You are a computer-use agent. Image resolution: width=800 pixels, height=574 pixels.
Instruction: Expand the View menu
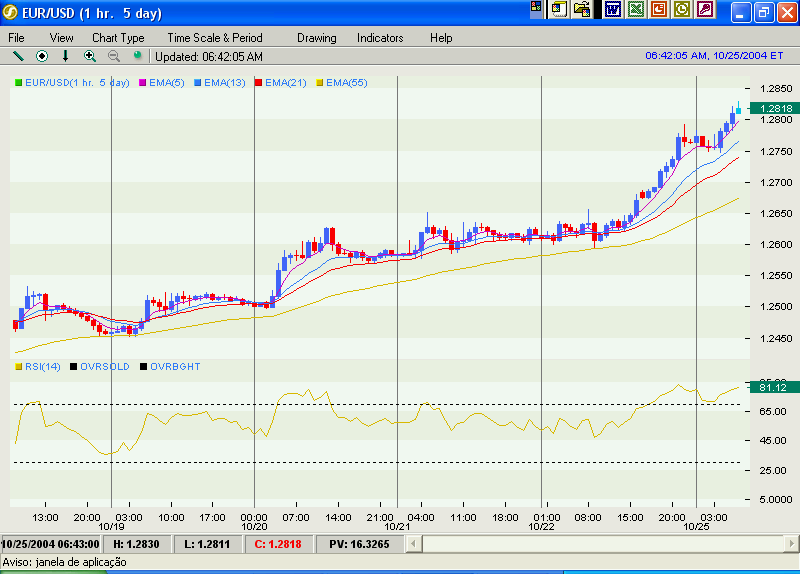point(61,38)
